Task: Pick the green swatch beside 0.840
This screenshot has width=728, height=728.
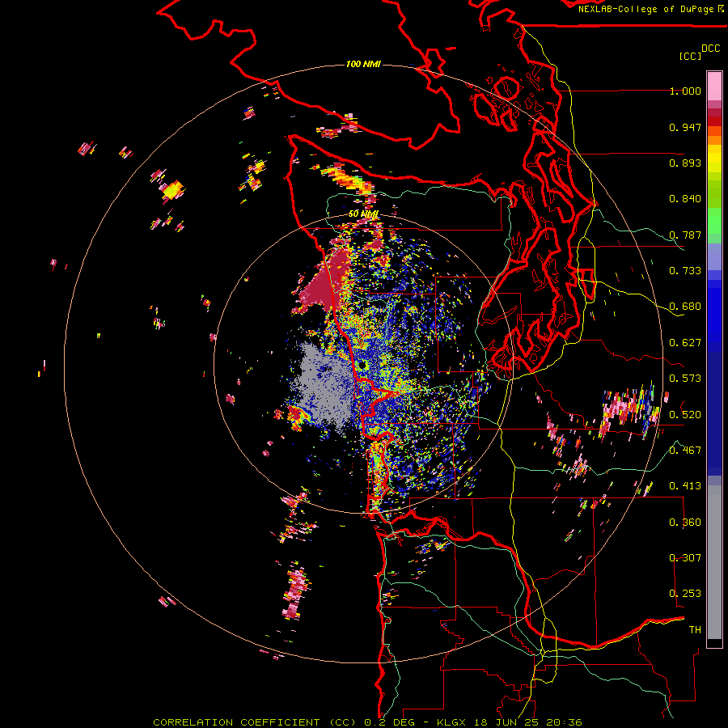Action: coord(714,195)
